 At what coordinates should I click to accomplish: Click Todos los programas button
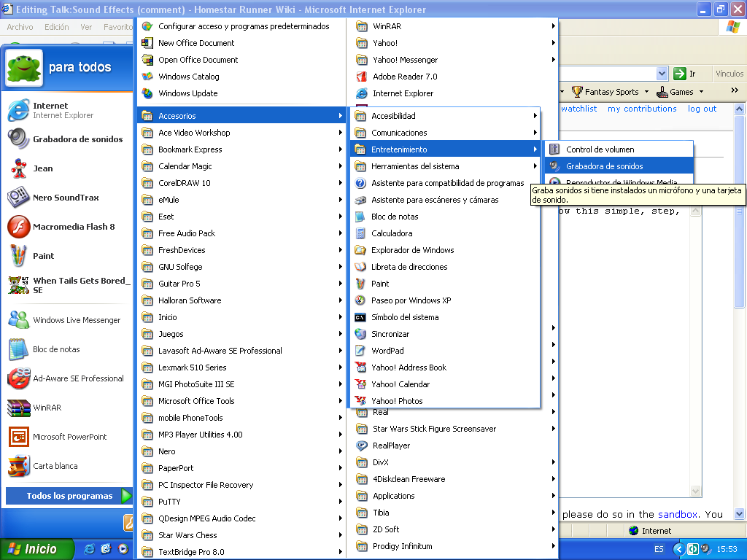[69, 496]
